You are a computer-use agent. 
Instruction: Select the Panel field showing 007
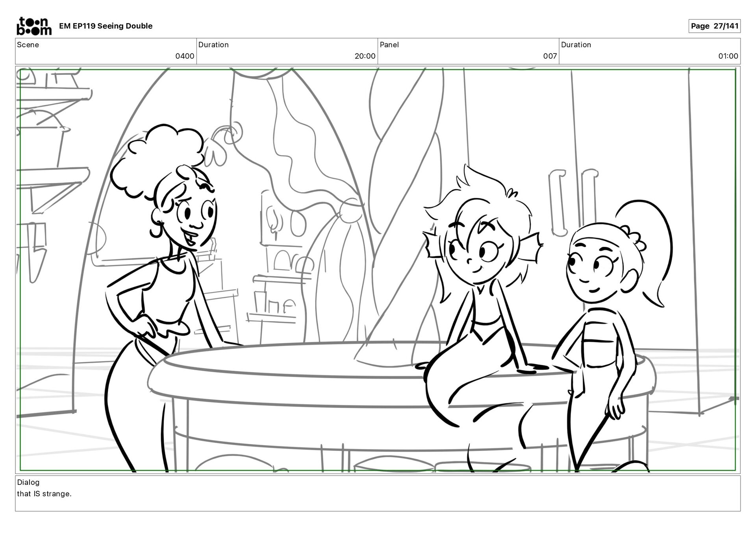[x=550, y=56]
